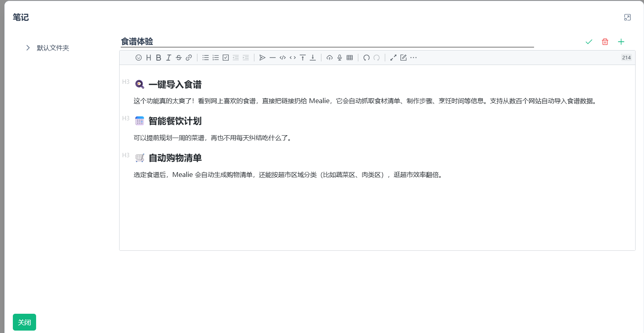Switch the editor edit mode
This screenshot has height=333, width=644.
[x=403, y=58]
